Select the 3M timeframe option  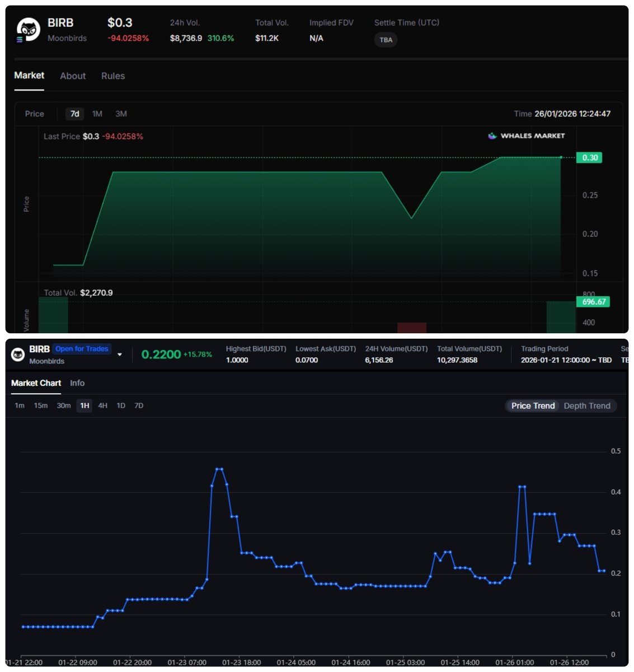(120, 114)
